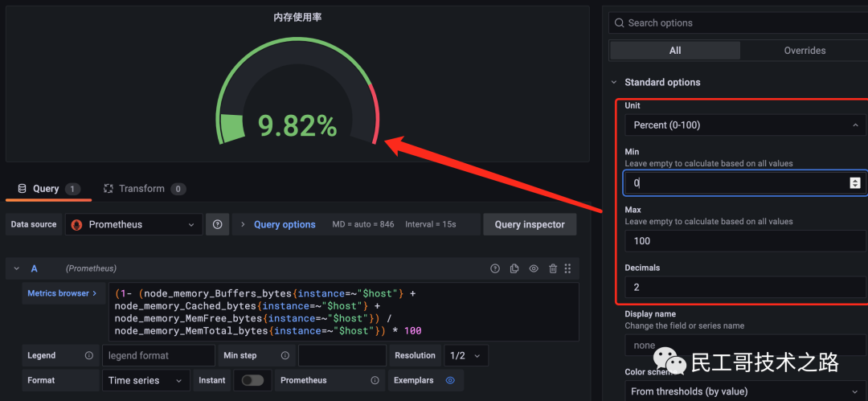The image size is (868, 401).
Task: Grab the query A drag handle icon
Action: (x=567, y=268)
